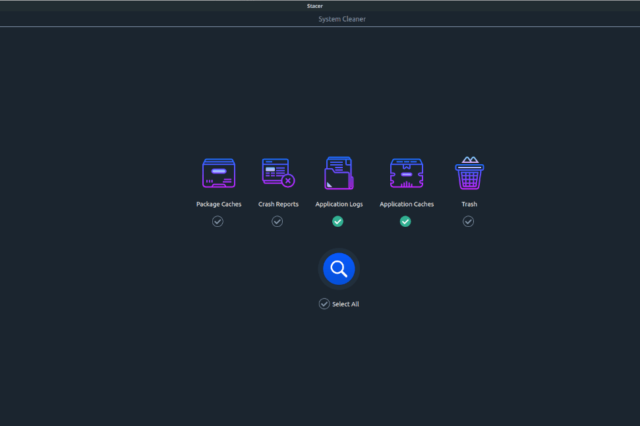Start the system scan with the magnifier button
Screen dimensions: 640x426
pos(339,268)
